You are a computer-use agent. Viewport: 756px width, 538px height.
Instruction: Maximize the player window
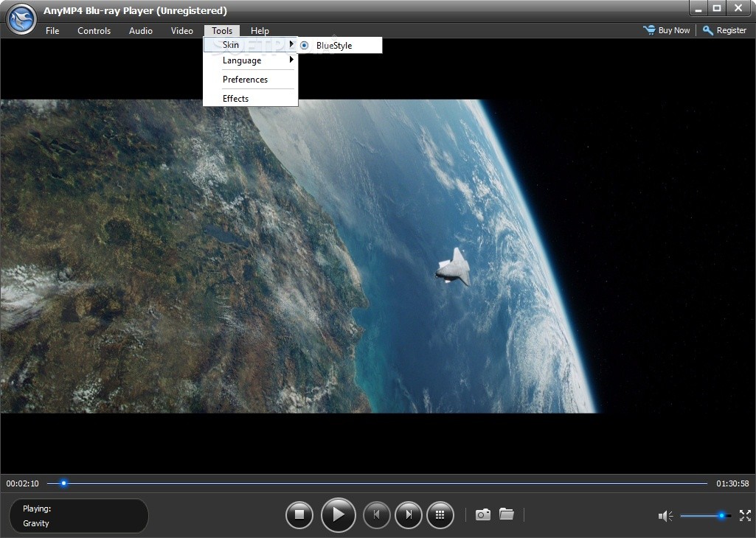[x=717, y=8]
